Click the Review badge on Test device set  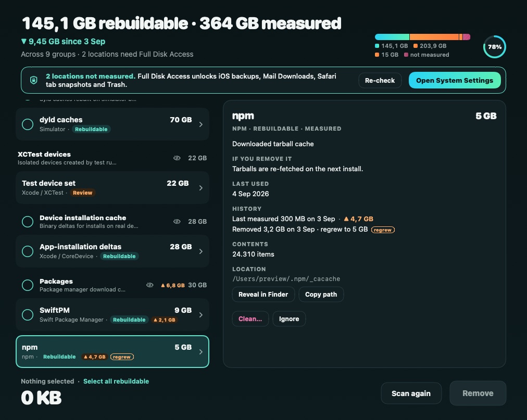(x=82, y=193)
